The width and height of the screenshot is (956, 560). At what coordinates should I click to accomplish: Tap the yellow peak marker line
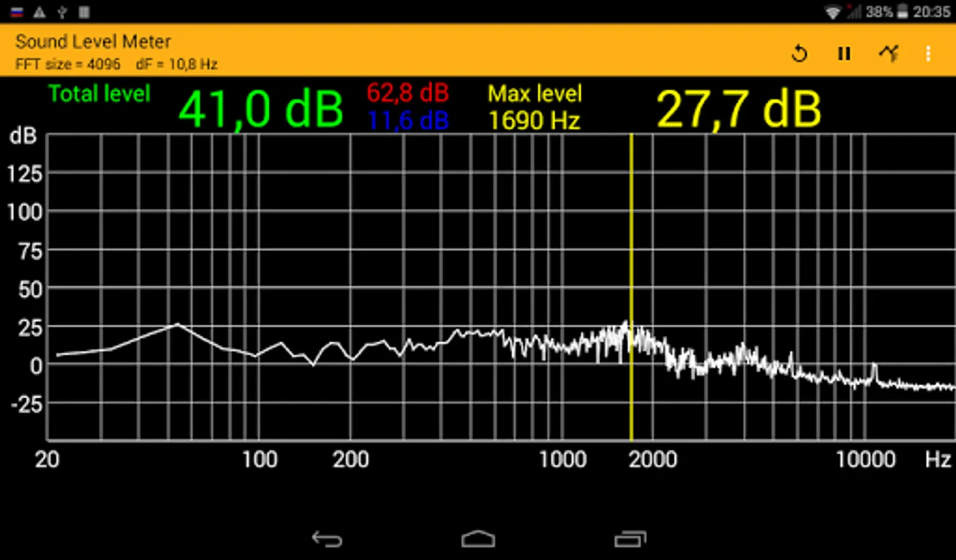631,287
